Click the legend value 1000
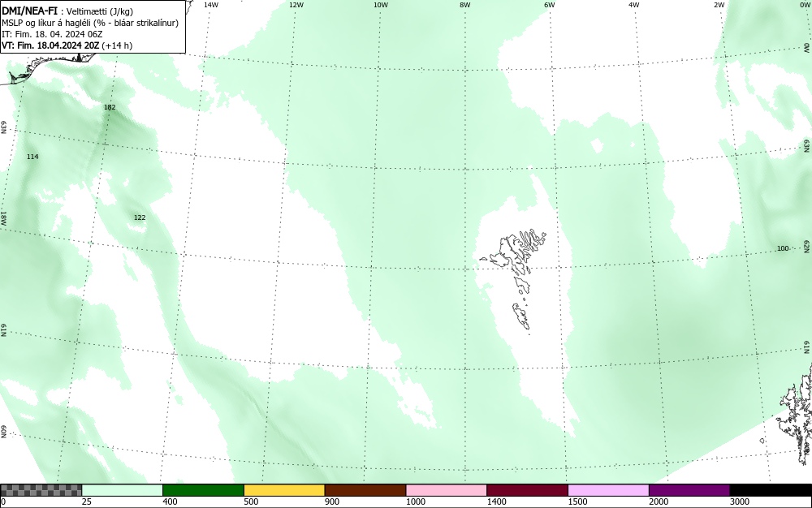The height and width of the screenshot is (508, 812). 415,502
